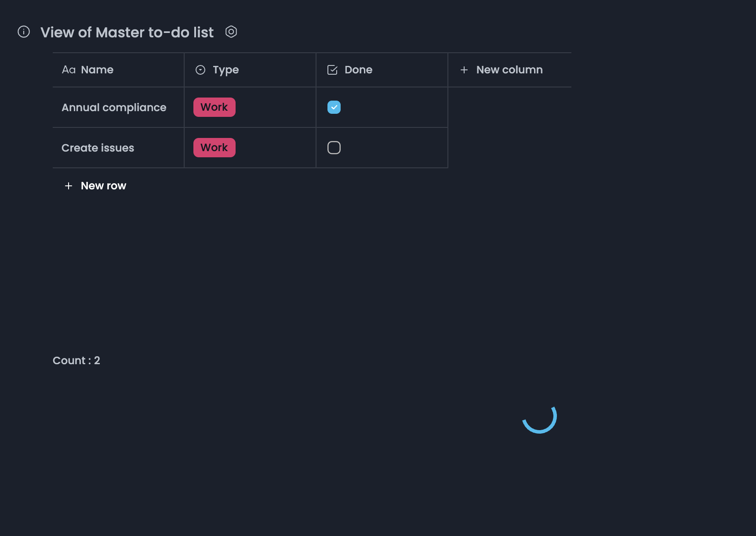Open view settings hexagon icon
Screen dimensions: 756x536
pos(231,32)
